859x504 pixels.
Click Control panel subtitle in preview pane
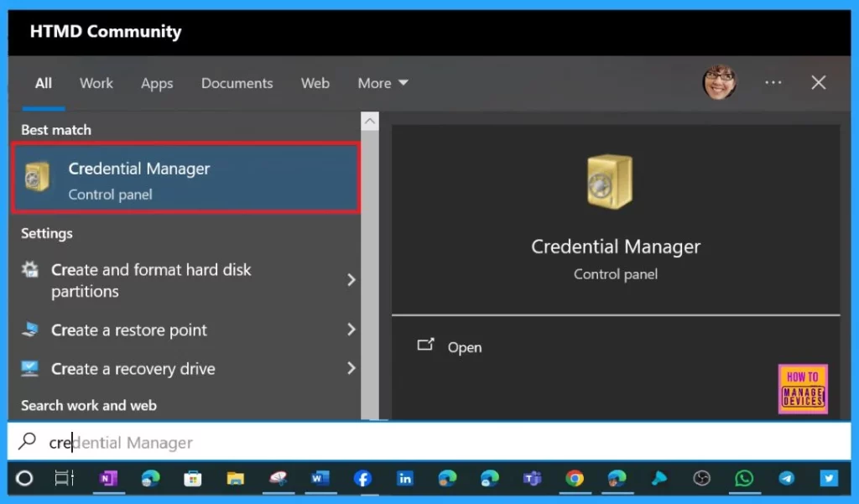[616, 274]
